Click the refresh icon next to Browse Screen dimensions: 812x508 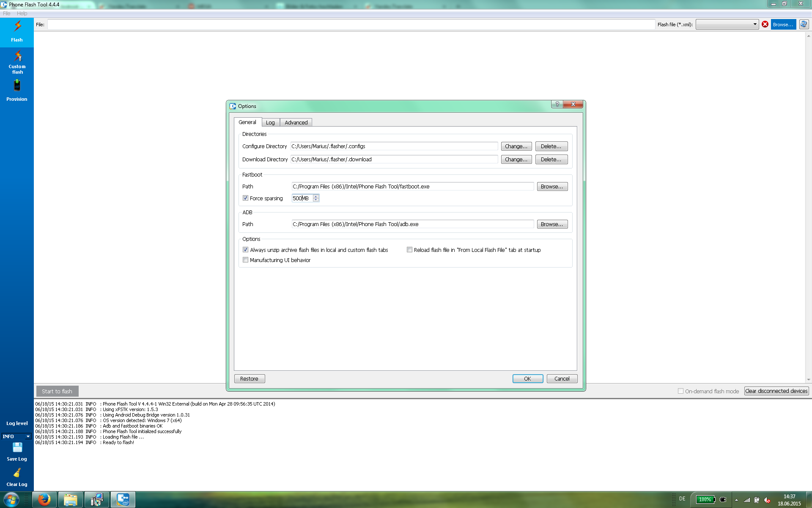pyautogui.click(x=804, y=24)
